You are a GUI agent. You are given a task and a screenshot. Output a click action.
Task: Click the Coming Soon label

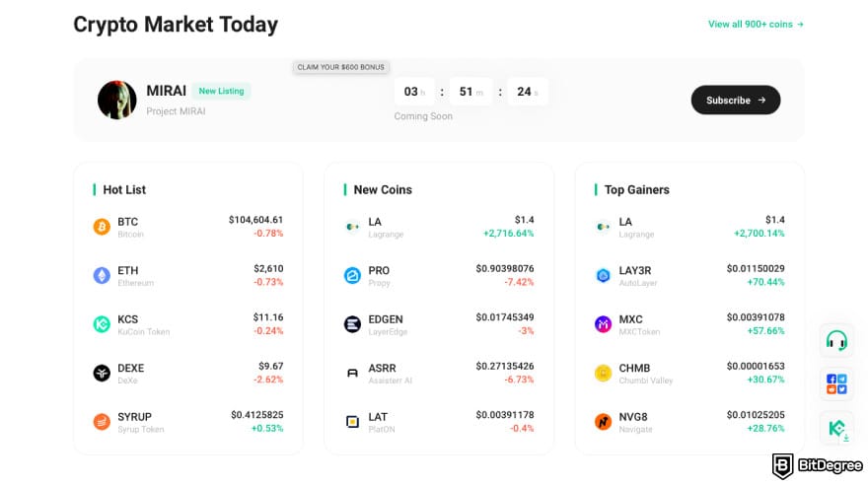[423, 116]
